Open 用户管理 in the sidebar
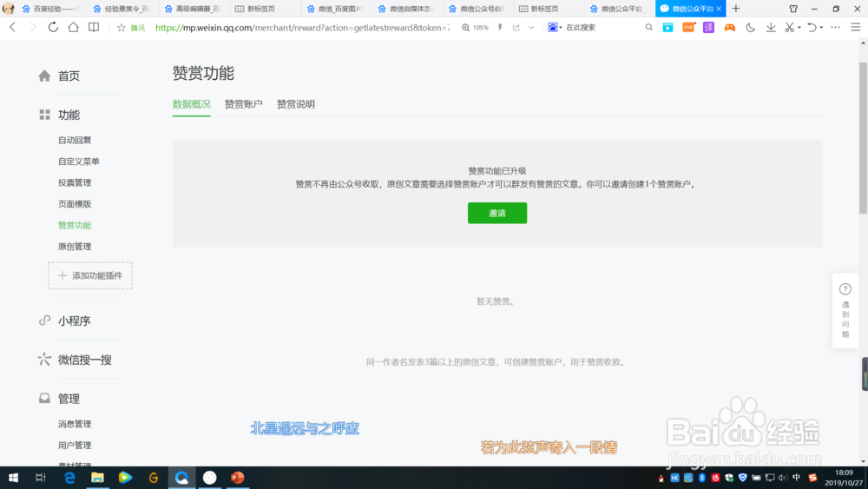This screenshot has height=489, width=868. (75, 446)
